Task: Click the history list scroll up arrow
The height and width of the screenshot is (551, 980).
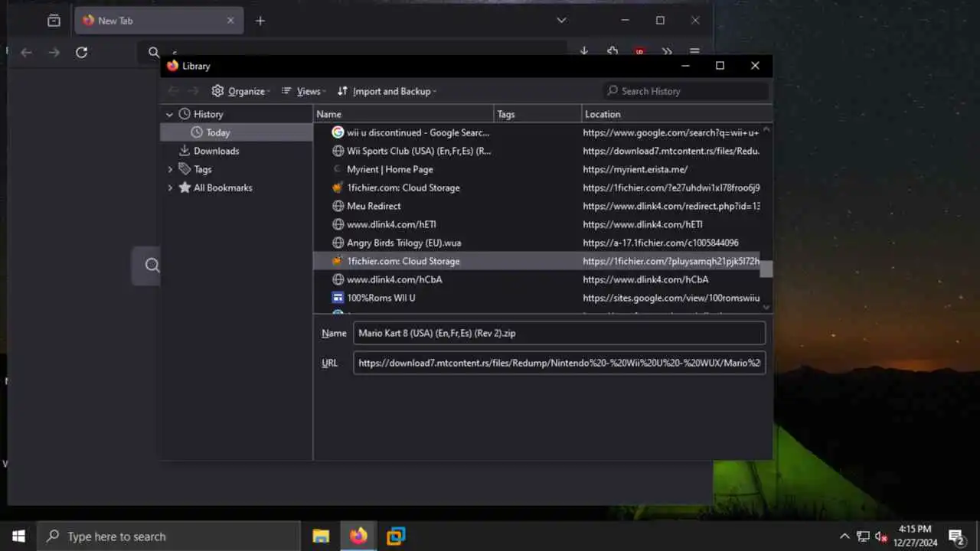Action: pyautogui.click(x=766, y=129)
